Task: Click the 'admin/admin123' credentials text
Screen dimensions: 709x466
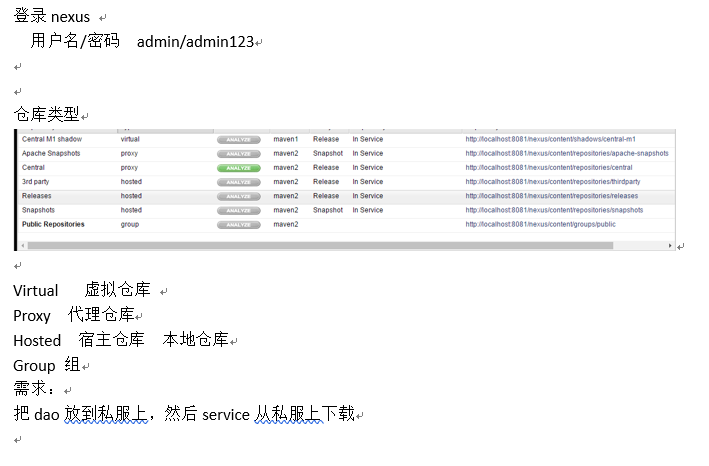Action: (195, 42)
